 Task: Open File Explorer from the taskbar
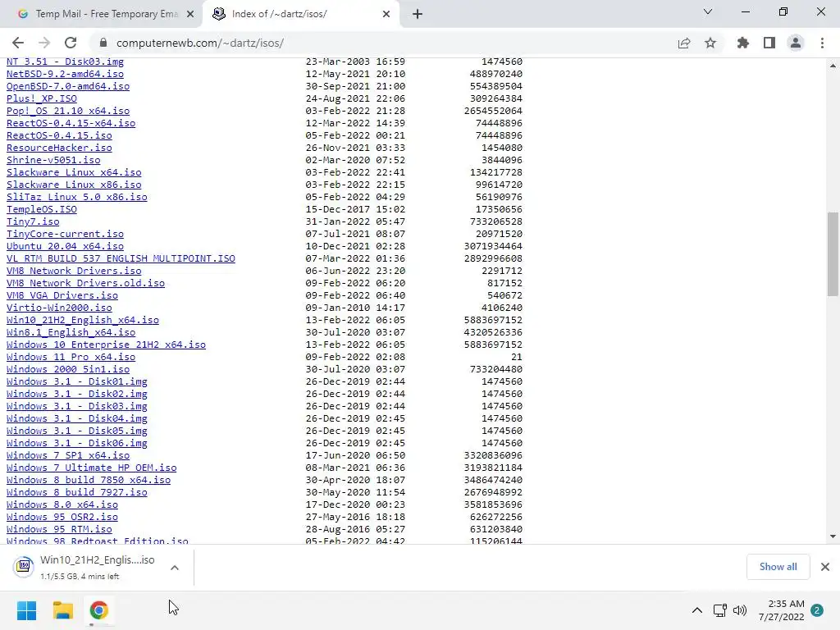click(x=62, y=610)
